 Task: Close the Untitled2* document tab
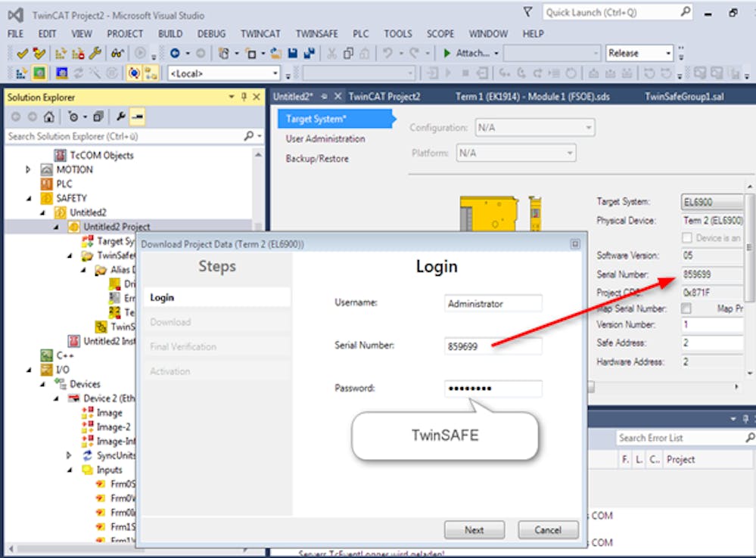338,96
